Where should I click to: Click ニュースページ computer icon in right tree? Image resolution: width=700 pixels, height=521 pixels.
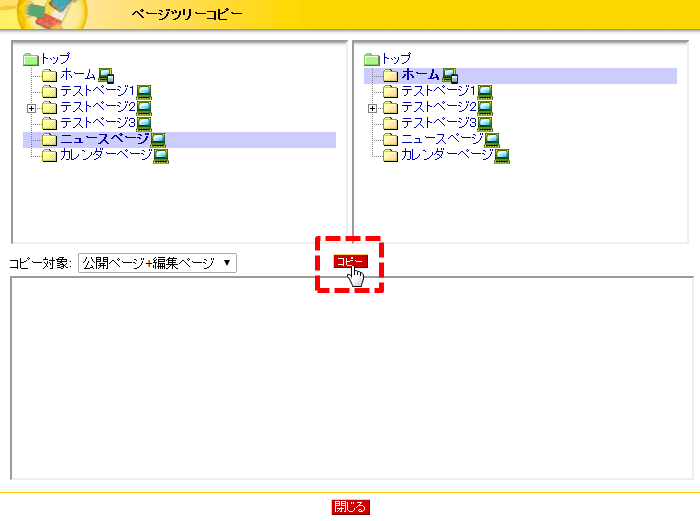pyautogui.click(x=492, y=140)
